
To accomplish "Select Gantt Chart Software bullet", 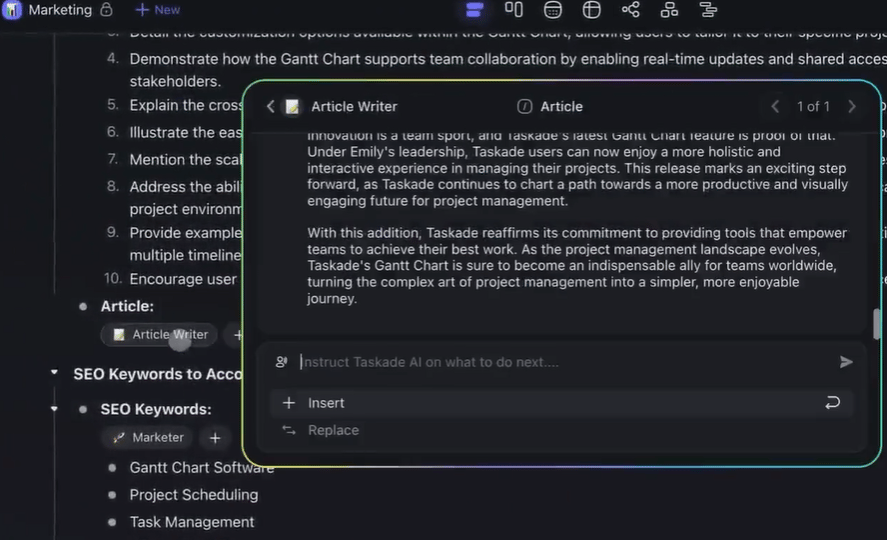I will tap(202, 468).
